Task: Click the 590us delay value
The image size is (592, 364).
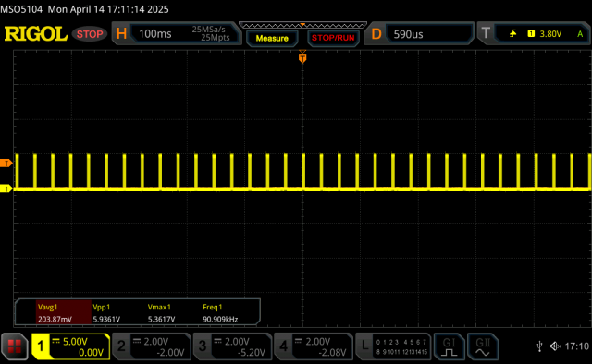Action: pyautogui.click(x=408, y=34)
